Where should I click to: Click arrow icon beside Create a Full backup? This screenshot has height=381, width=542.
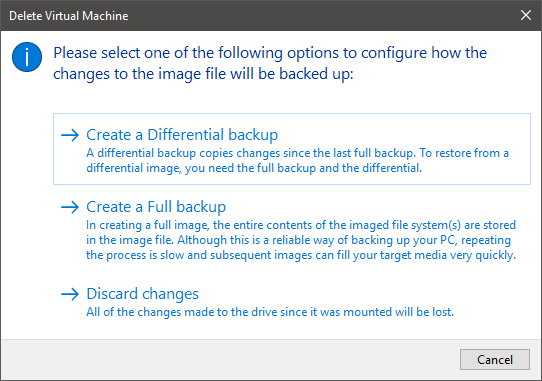pyautogui.click(x=70, y=207)
